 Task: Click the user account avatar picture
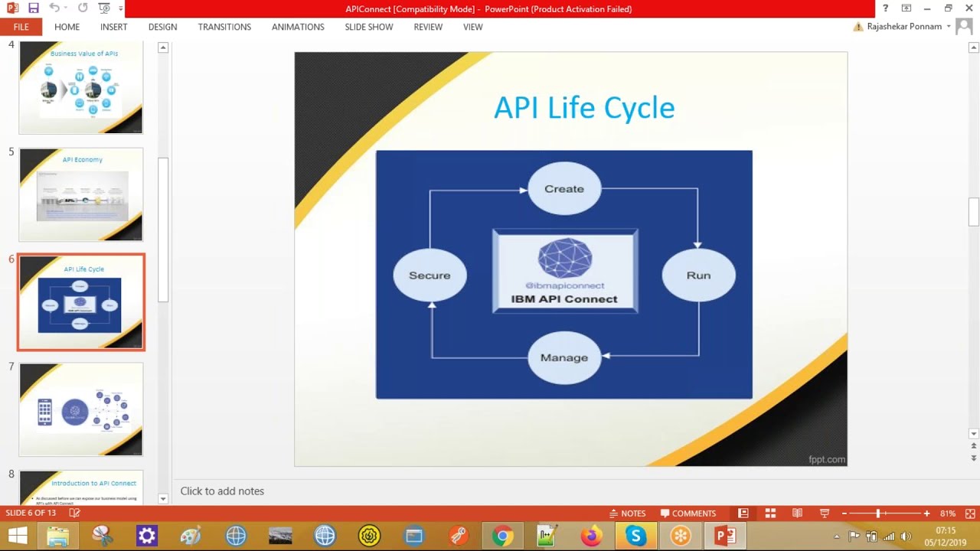tap(964, 27)
